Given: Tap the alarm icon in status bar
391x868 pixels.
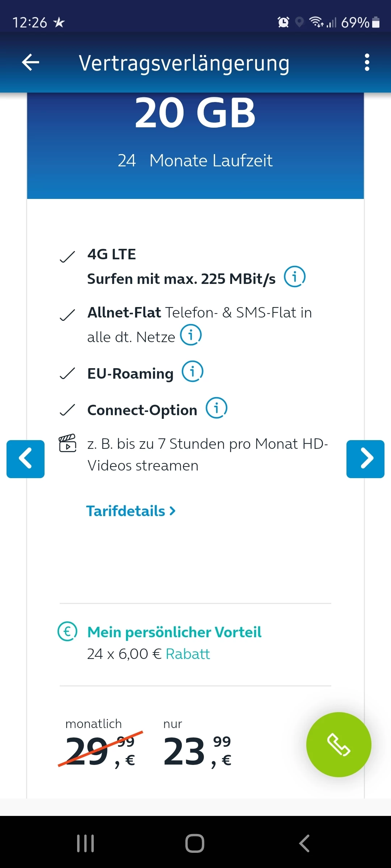Looking at the screenshot, I should tap(283, 22).
